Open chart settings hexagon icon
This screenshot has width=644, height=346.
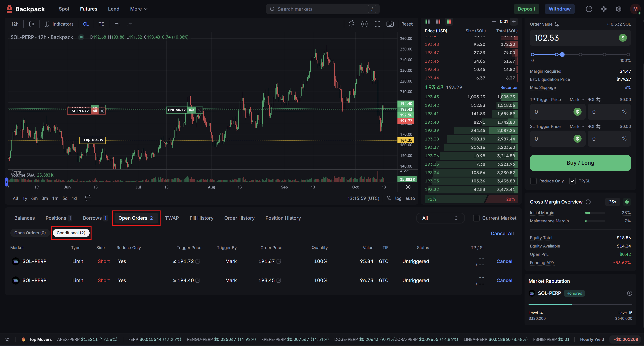point(364,24)
